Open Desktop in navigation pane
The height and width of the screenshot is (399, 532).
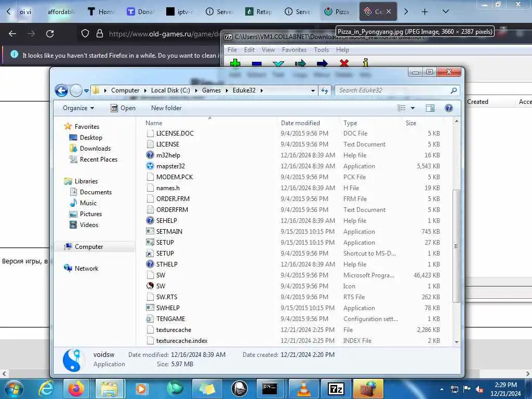click(x=91, y=137)
